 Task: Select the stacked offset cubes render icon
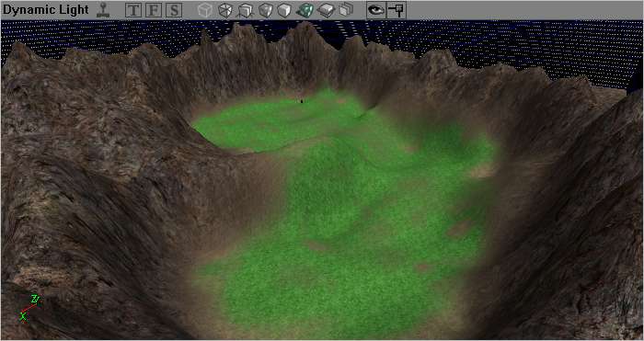point(346,10)
